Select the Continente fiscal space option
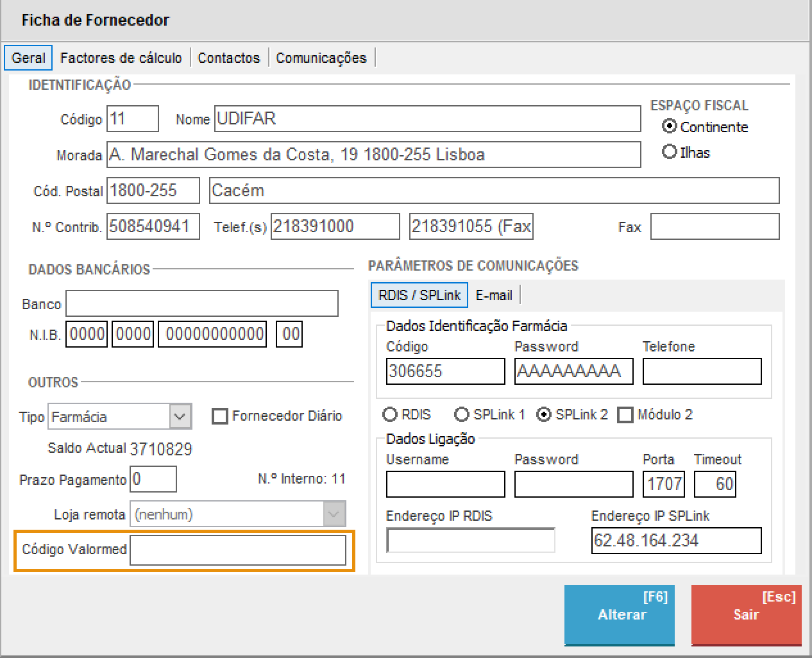Viewport: 812px width, 658px height. click(x=670, y=126)
